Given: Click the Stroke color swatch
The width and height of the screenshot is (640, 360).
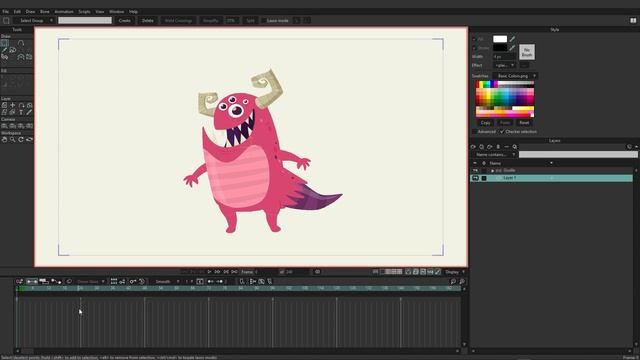Looking at the screenshot, I should click(500, 48).
